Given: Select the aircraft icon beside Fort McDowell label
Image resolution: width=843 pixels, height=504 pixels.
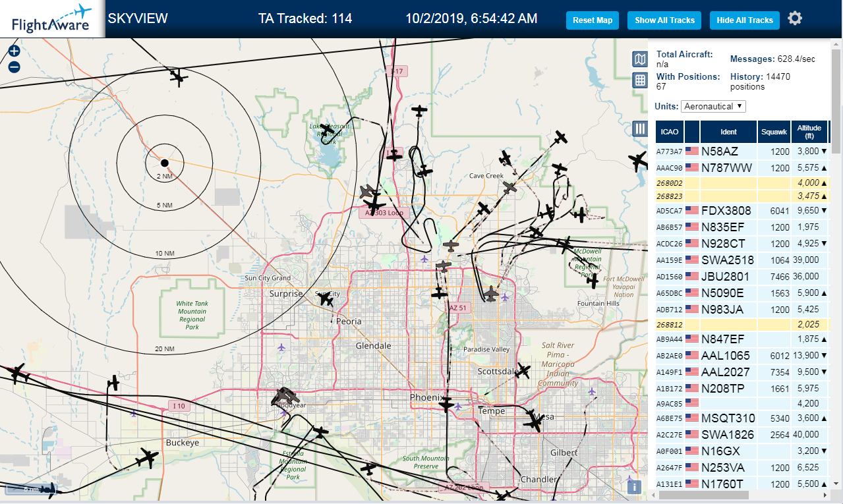Looking at the screenshot, I should coord(593,281).
